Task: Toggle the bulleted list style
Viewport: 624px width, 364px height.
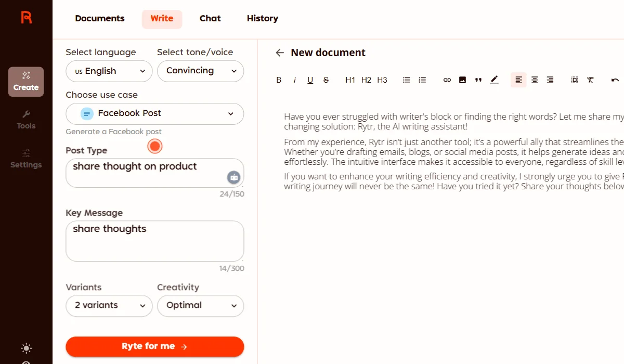Action: [x=406, y=80]
